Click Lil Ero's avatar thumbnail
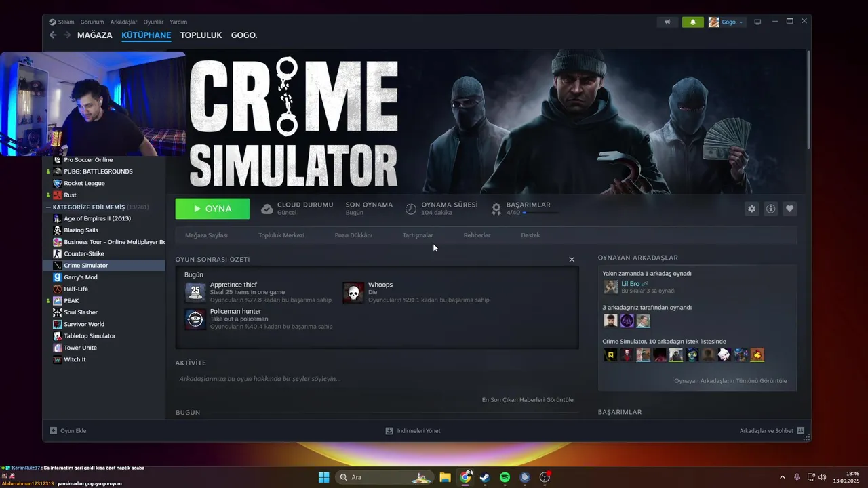The width and height of the screenshot is (868, 488). (x=611, y=287)
